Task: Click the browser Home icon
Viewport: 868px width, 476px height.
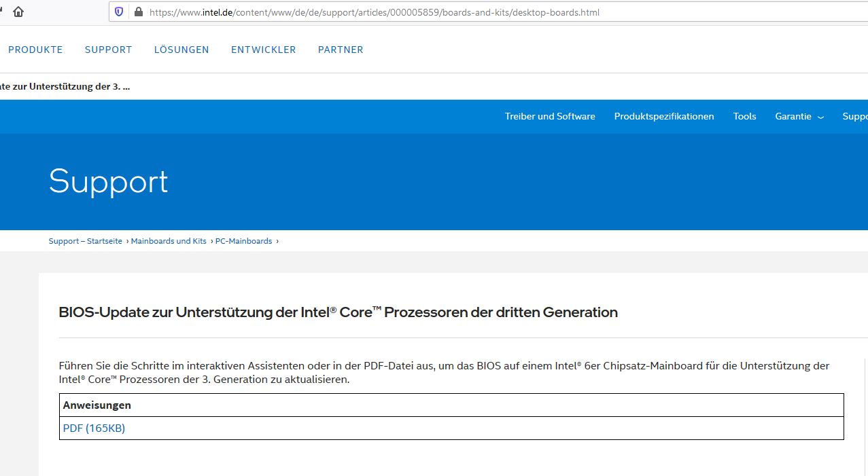Action: pos(18,12)
